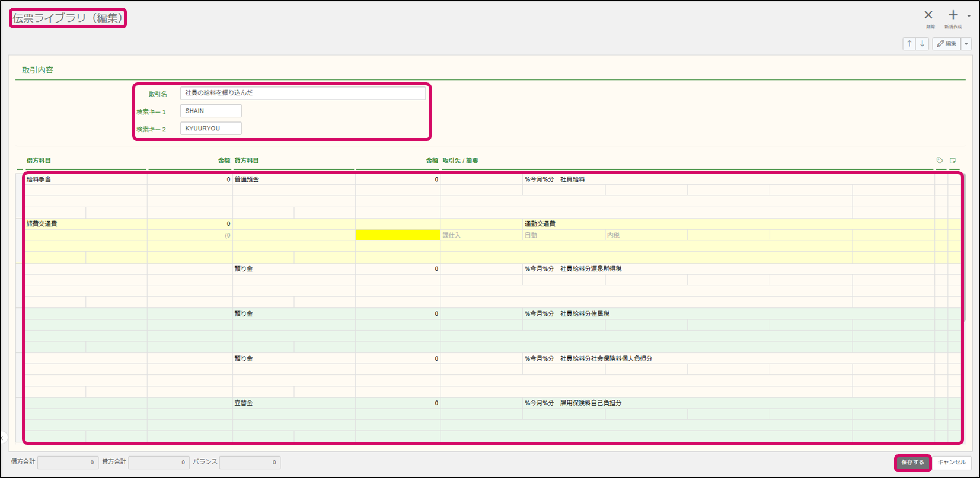Click the tag icon in the table header
Screen dimensions: 980x478
[x=940, y=161]
